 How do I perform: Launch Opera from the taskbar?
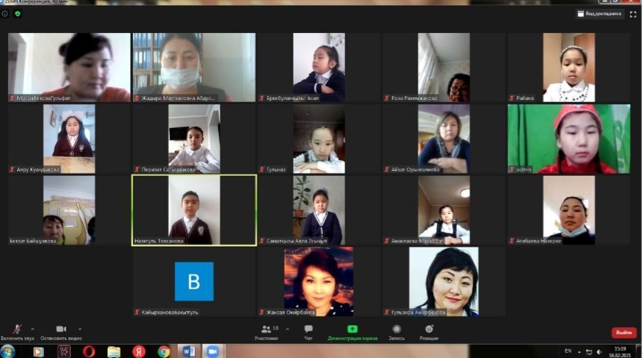pos(89,352)
